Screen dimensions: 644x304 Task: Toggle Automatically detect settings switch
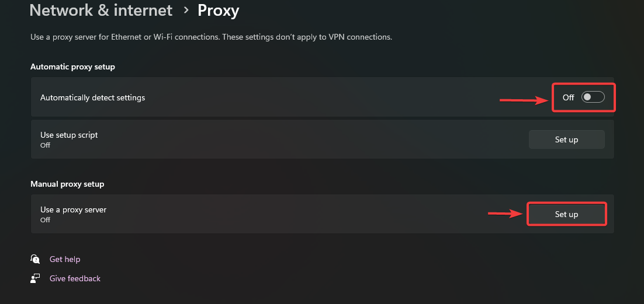pyautogui.click(x=593, y=97)
